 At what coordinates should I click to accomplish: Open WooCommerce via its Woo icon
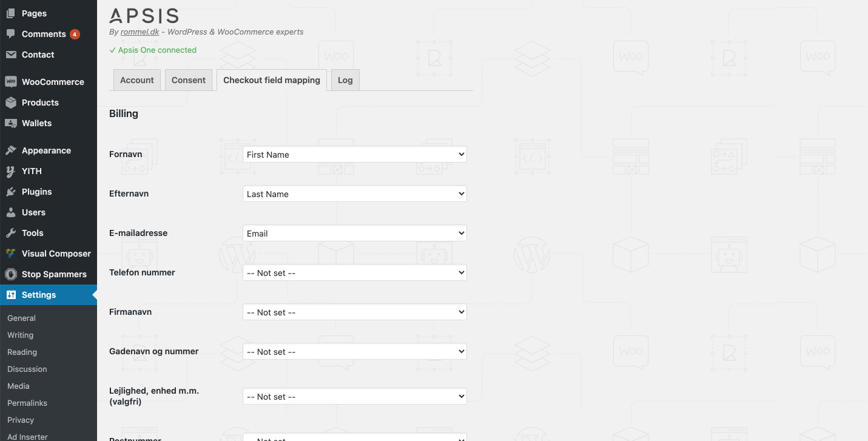point(11,82)
